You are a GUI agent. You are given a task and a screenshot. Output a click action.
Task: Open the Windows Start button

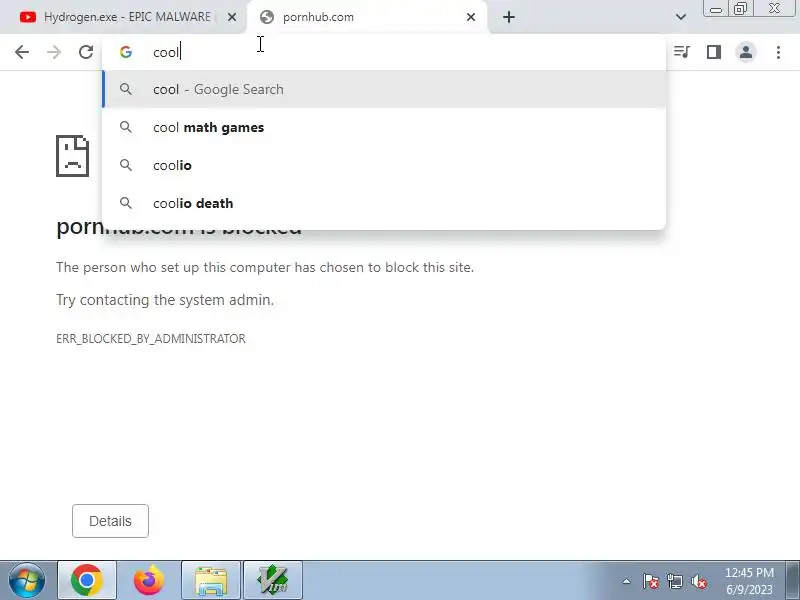point(27,580)
